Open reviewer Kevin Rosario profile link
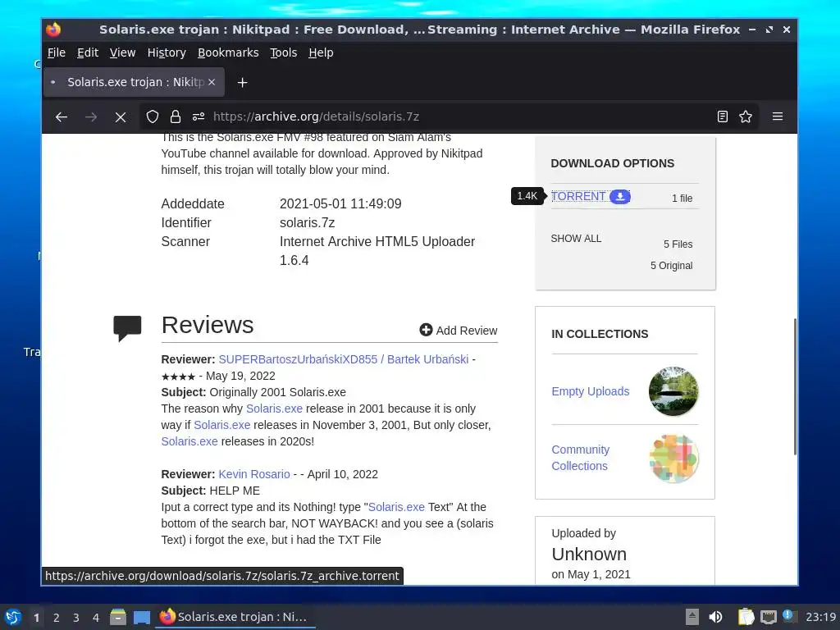Viewport: 840px width, 630px height. 254,474
